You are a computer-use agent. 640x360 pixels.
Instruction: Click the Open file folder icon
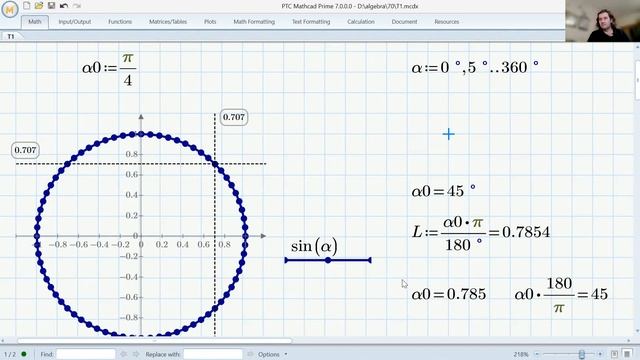point(39,5)
